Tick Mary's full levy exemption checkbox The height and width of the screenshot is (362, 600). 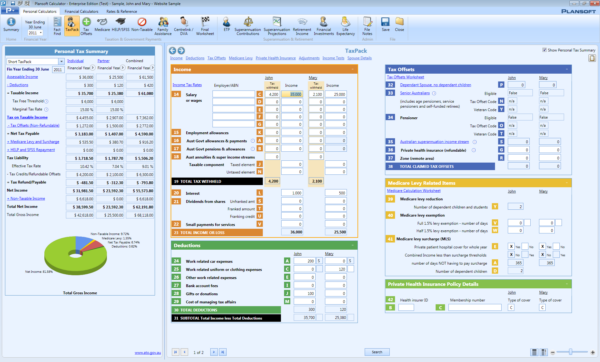[x=559, y=223]
